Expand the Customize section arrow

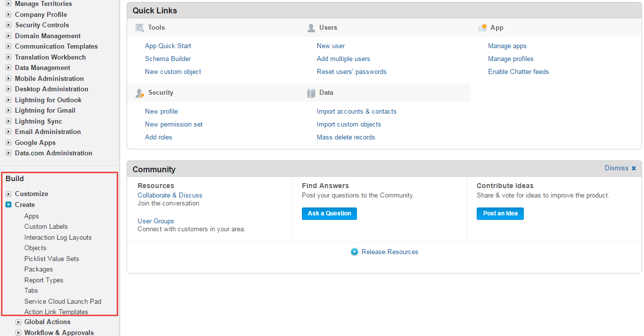[x=8, y=194]
